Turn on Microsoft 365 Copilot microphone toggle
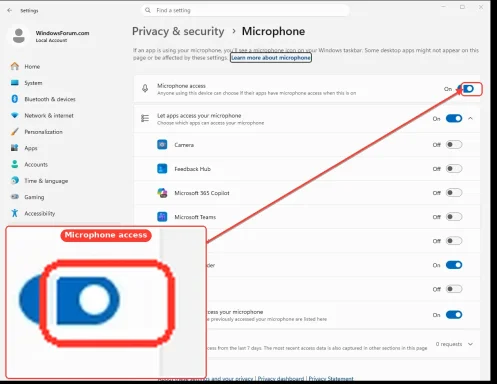This screenshot has width=497, height=384. [454, 193]
